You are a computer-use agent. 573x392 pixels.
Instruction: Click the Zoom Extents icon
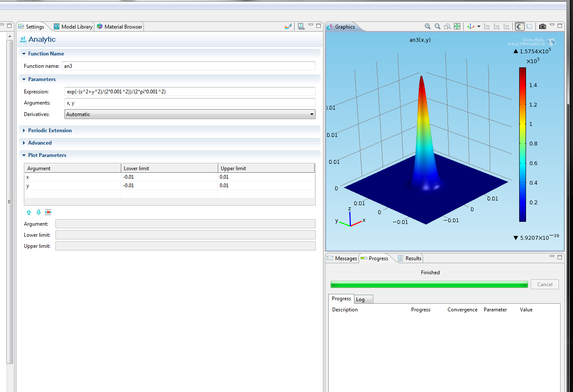tap(457, 26)
